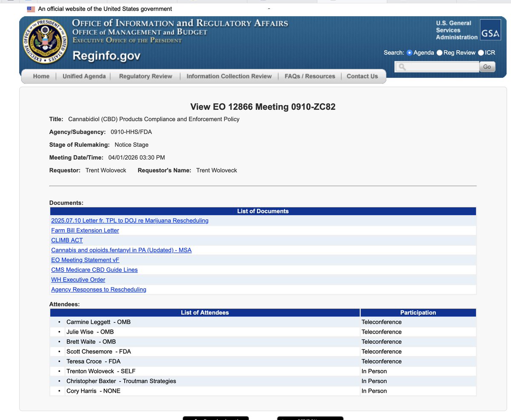Click the Go search button
Screen dimensions: 511x420
(487, 67)
